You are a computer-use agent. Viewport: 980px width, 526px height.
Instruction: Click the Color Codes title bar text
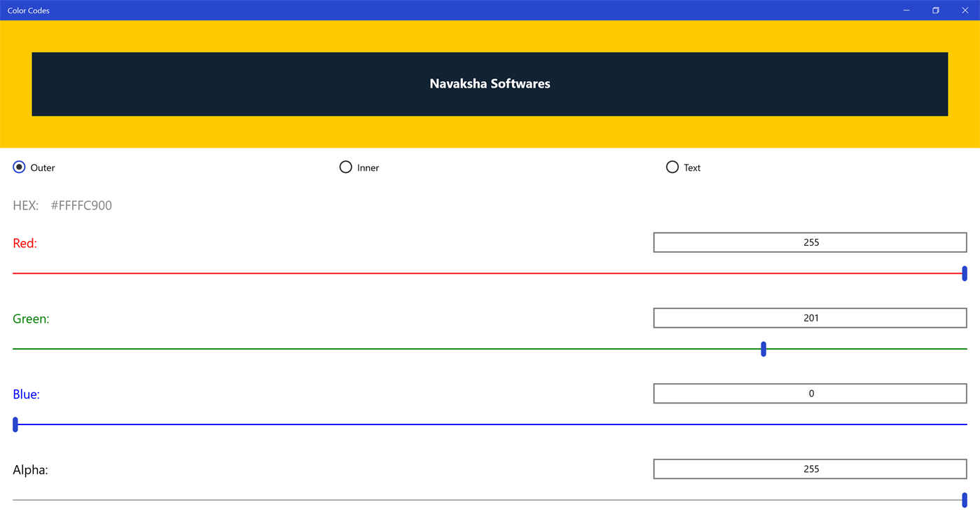point(29,10)
